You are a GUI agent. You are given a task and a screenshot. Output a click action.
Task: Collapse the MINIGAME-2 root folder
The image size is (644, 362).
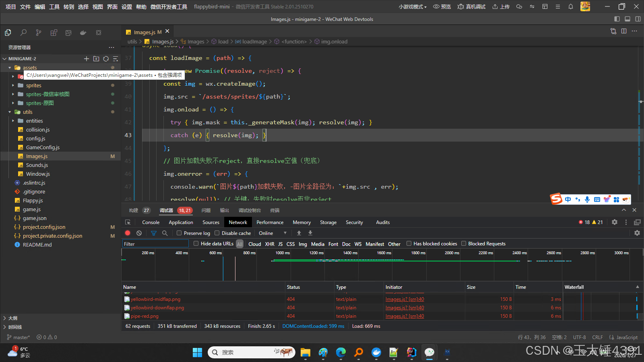click(4, 59)
